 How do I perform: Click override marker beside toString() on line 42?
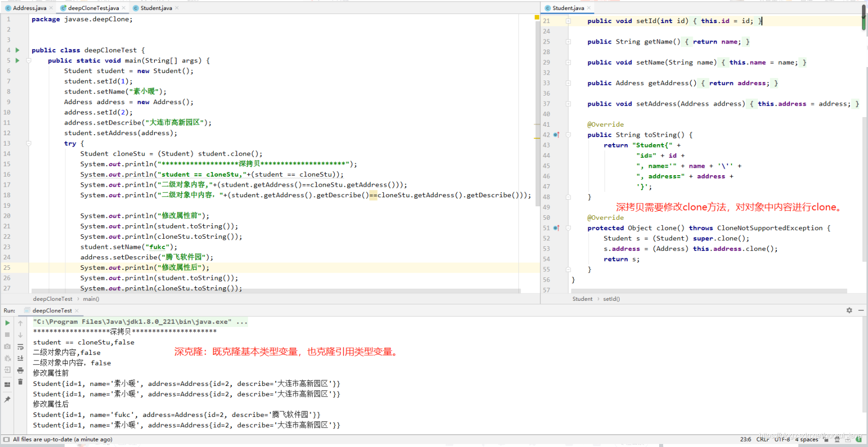pyautogui.click(x=556, y=135)
